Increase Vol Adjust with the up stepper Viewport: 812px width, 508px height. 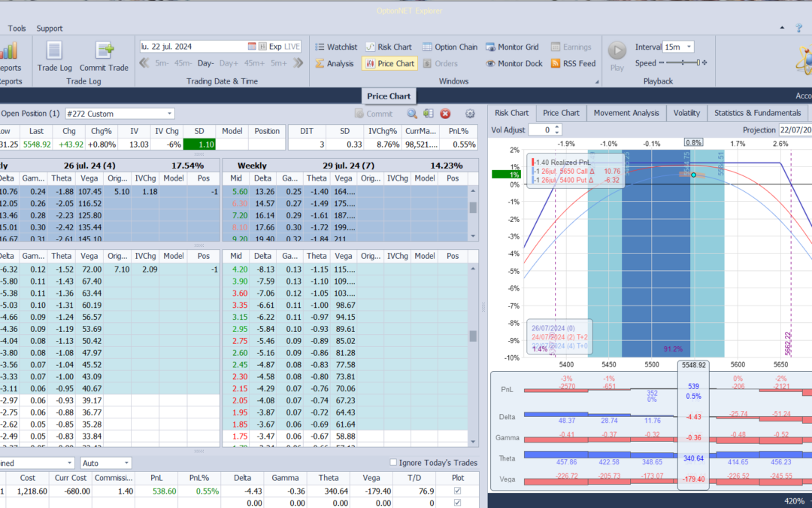tap(557, 127)
